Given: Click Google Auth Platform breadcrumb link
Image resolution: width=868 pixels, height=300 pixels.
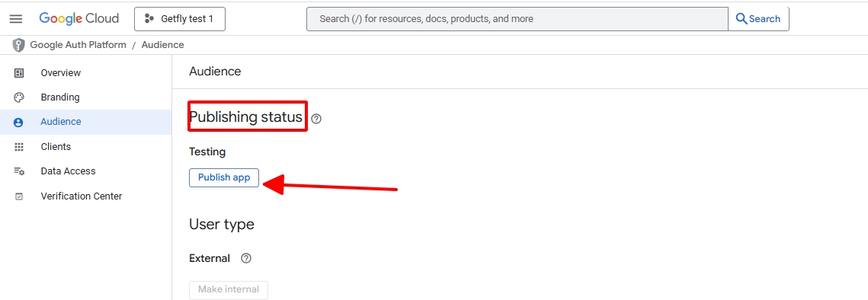Looking at the screenshot, I should (x=78, y=45).
